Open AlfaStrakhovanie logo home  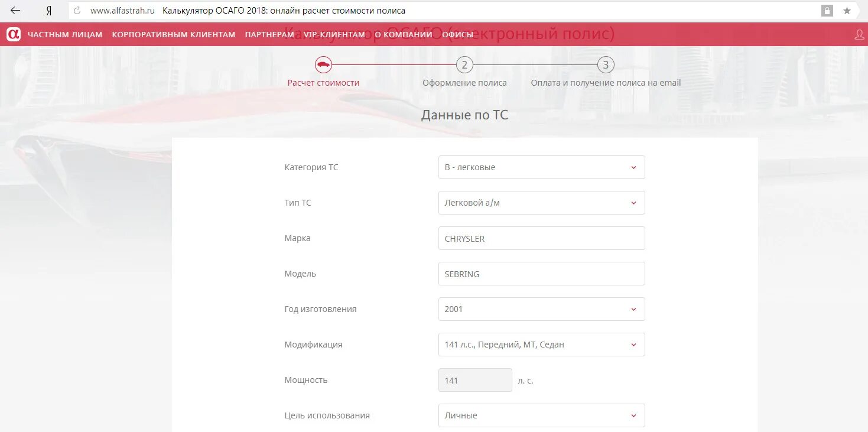click(14, 34)
